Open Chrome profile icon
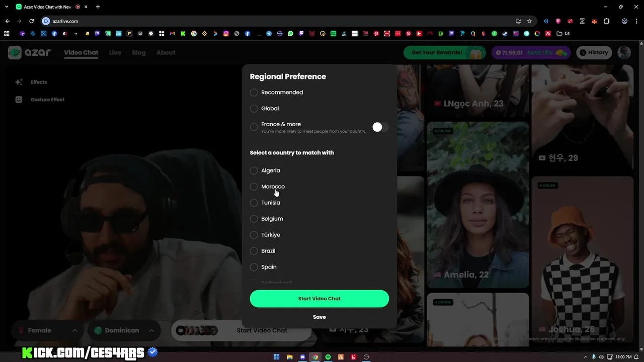The width and height of the screenshot is (644, 362). (x=624, y=21)
